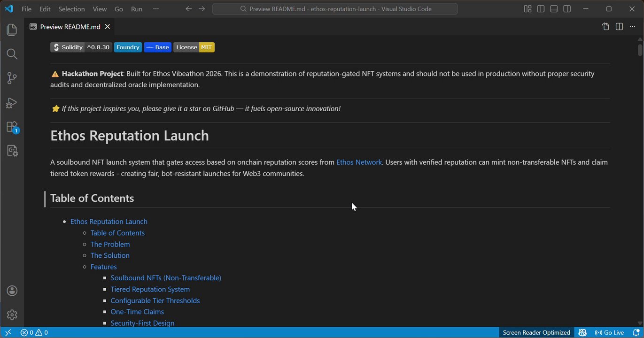
Task: Click the scrollbar down arrow
Action: click(640, 323)
